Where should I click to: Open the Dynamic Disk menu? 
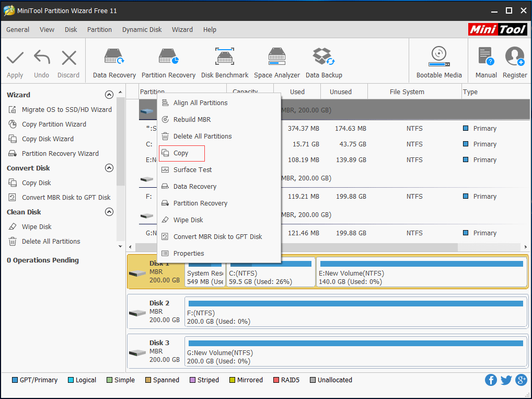[142, 30]
